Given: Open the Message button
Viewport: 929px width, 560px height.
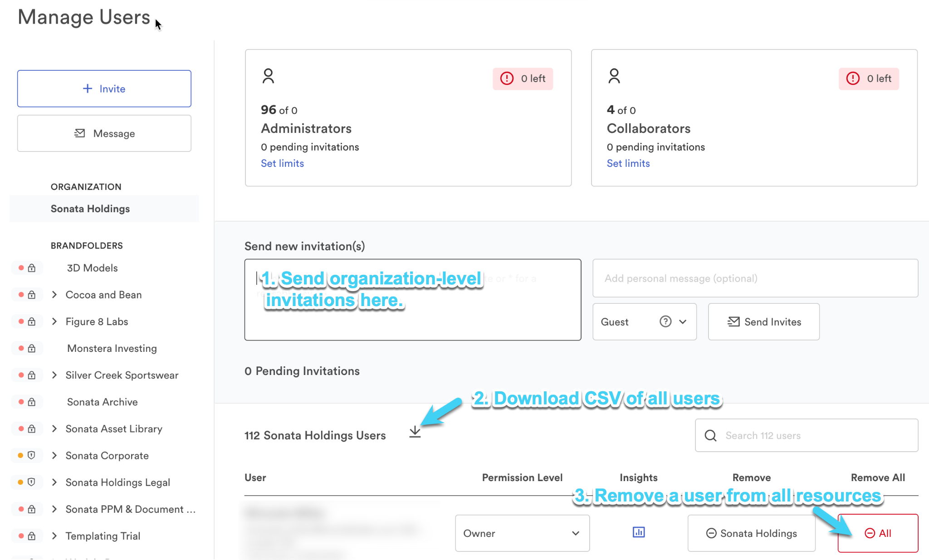Looking at the screenshot, I should click(x=104, y=133).
